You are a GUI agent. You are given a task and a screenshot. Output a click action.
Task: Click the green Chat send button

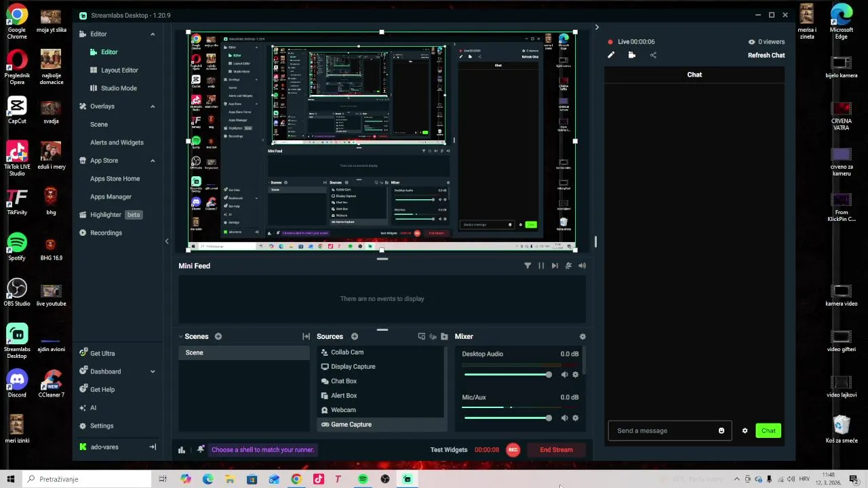(768, 431)
